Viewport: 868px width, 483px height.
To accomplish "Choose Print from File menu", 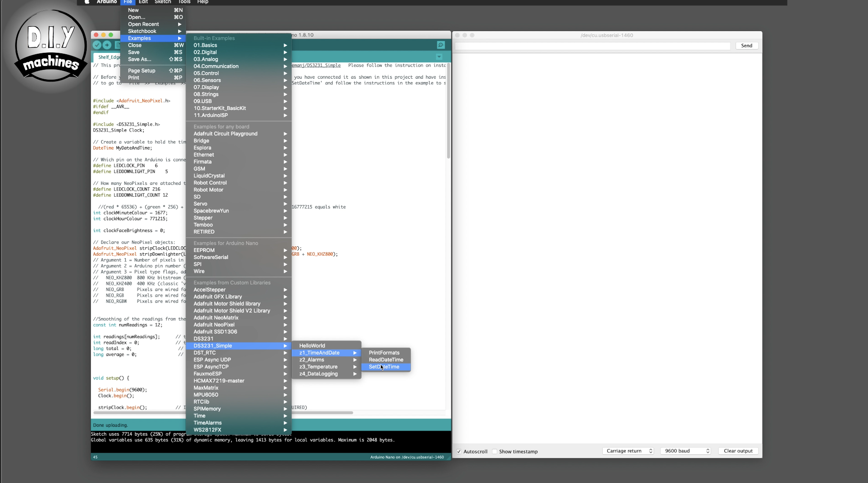I will 153,78.
